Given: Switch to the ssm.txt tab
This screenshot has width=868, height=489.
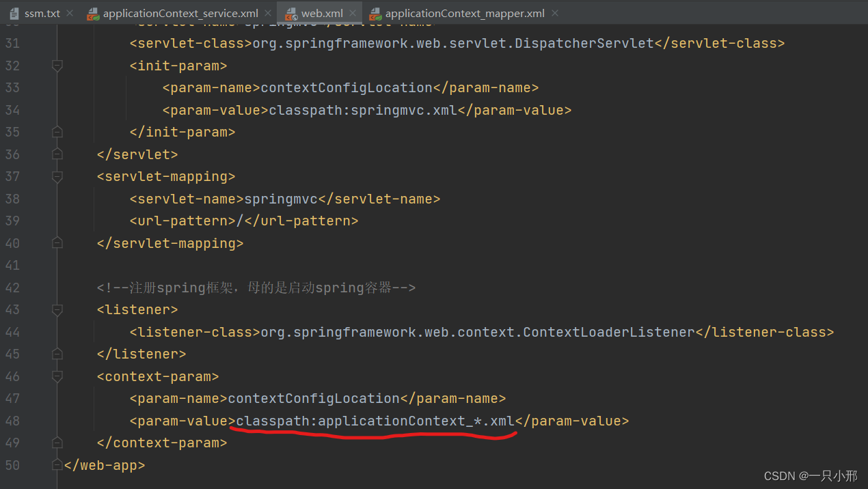Looking at the screenshot, I should click(41, 12).
